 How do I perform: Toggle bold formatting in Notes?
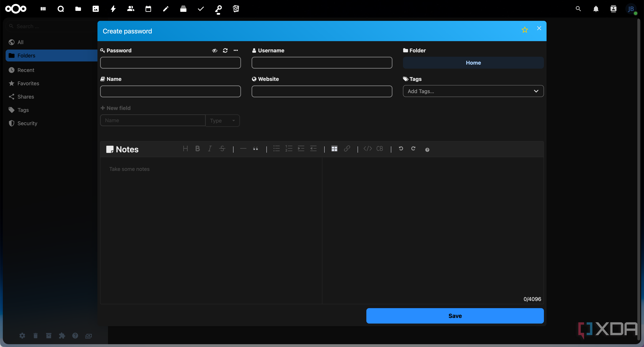click(198, 149)
